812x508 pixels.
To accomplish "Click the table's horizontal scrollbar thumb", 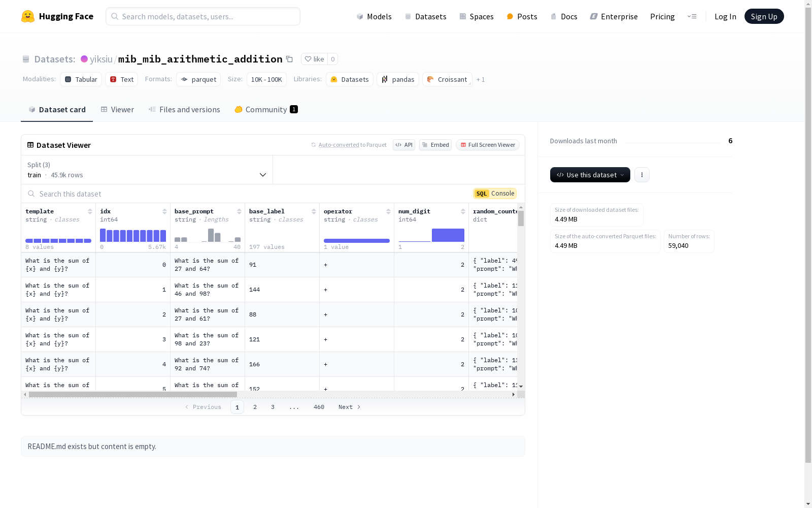I will pyautogui.click(x=133, y=394).
